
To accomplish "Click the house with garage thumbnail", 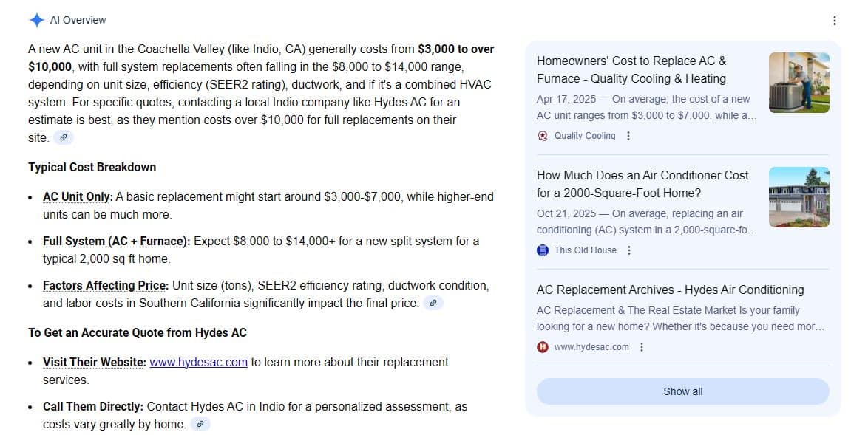I will [799, 196].
